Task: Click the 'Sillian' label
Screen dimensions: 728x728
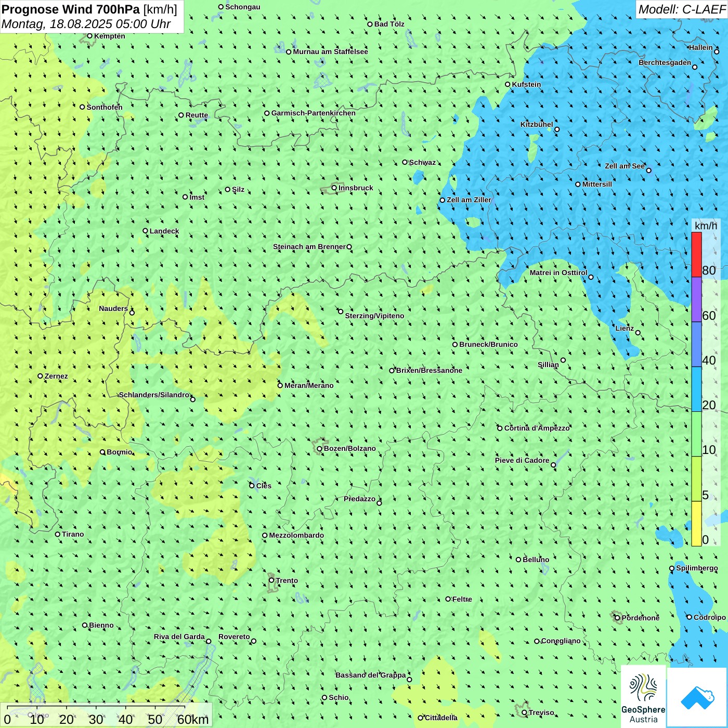Action: pyautogui.click(x=548, y=365)
